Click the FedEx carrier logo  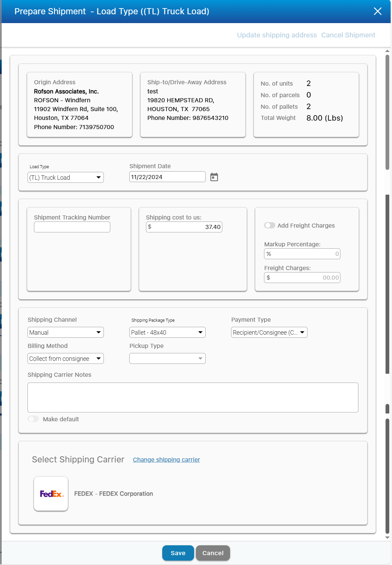point(51,494)
